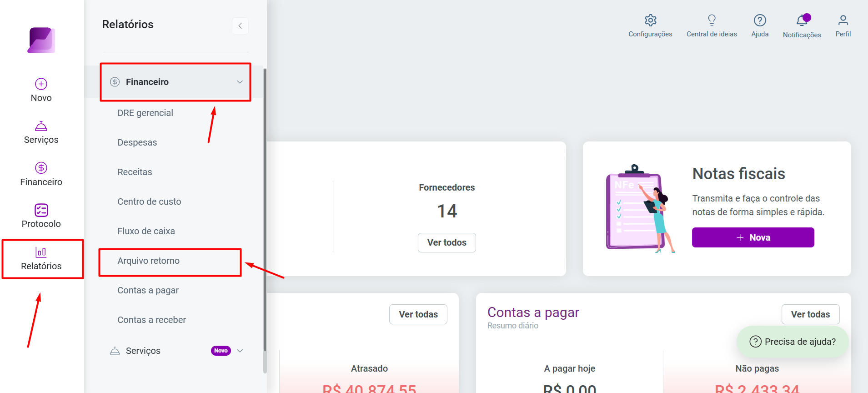Click the Nova button for Notas fiscais
Screen dimensions: 868x393
point(753,237)
